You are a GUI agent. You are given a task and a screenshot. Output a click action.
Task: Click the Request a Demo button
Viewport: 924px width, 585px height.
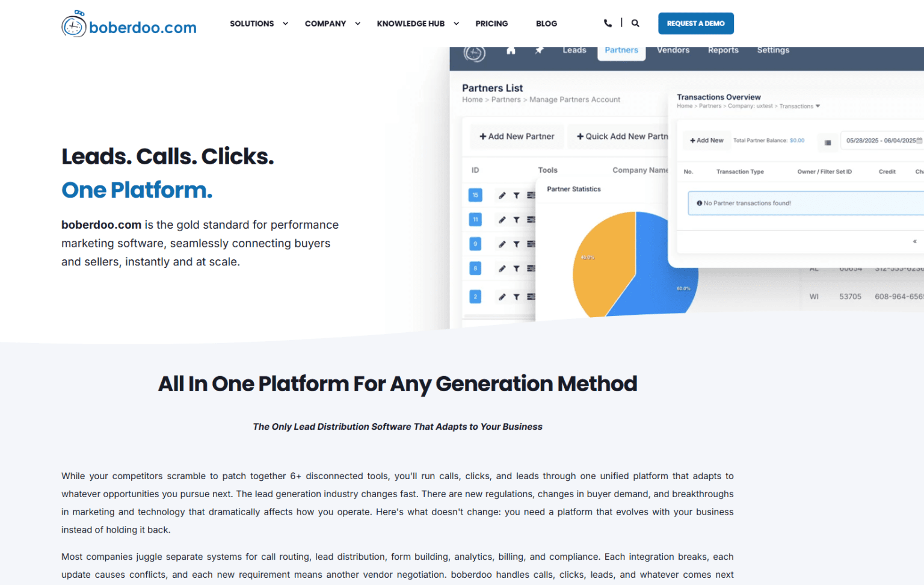pyautogui.click(x=696, y=23)
